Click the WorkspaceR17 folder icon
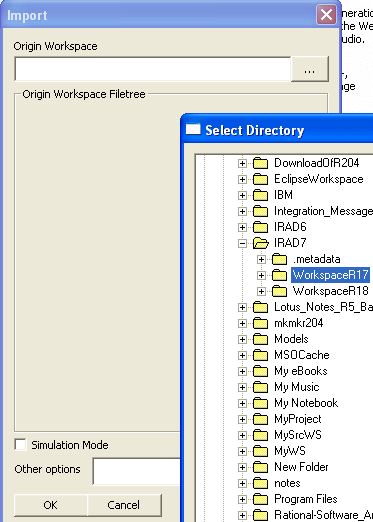 click(279, 275)
